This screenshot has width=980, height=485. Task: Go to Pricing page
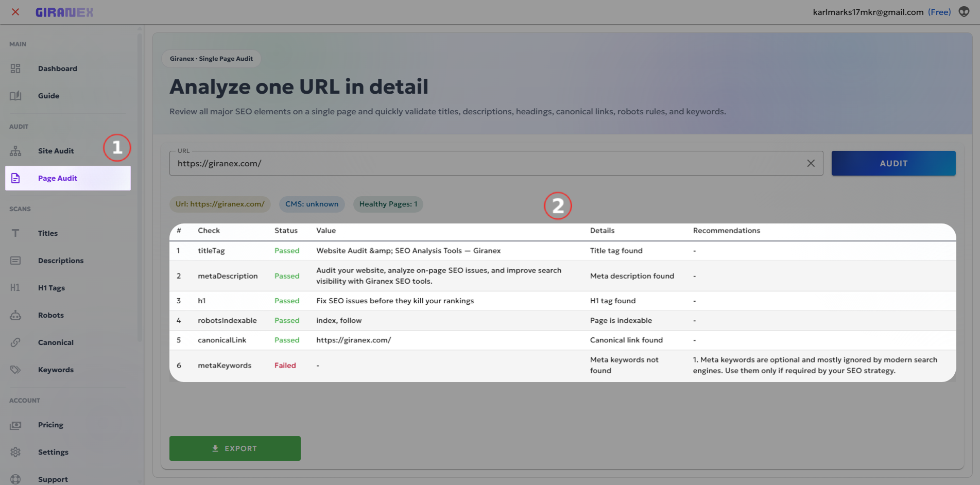pos(68,425)
